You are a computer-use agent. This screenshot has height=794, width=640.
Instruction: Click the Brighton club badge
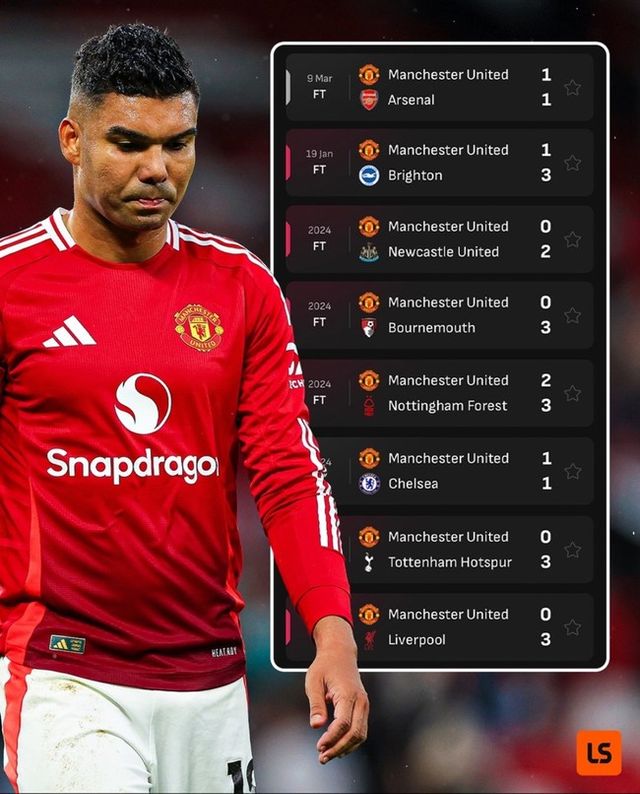pyautogui.click(x=369, y=176)
